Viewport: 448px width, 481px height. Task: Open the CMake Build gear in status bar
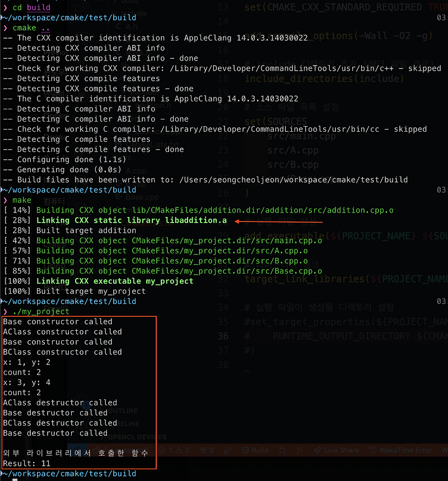tap(245, 450)
